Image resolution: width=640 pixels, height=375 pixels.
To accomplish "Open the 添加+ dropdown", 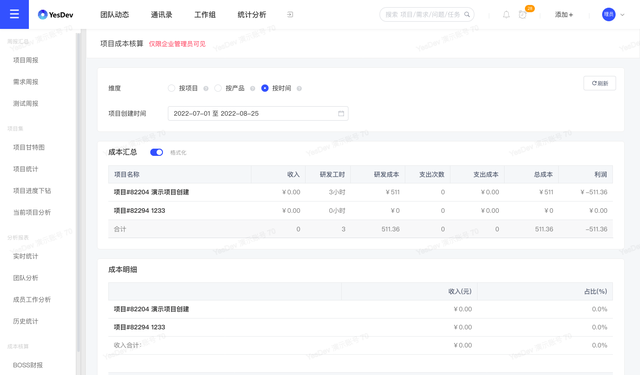I will point(564,15).
